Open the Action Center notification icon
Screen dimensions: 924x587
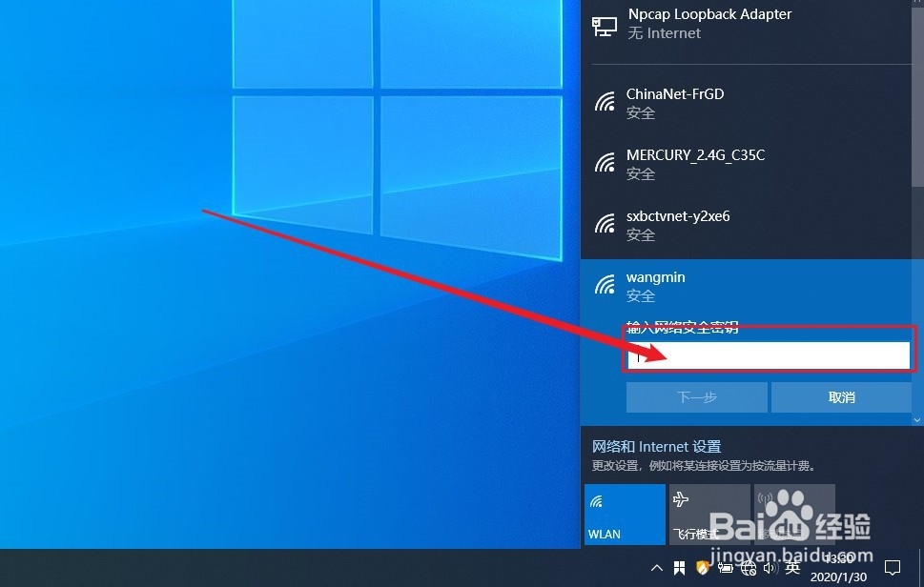pos(893,568)
